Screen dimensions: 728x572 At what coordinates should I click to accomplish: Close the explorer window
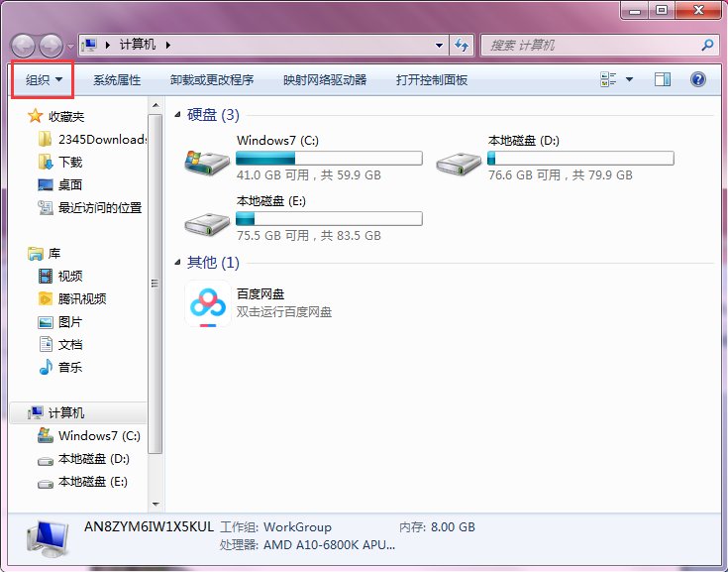pos(698,10)
